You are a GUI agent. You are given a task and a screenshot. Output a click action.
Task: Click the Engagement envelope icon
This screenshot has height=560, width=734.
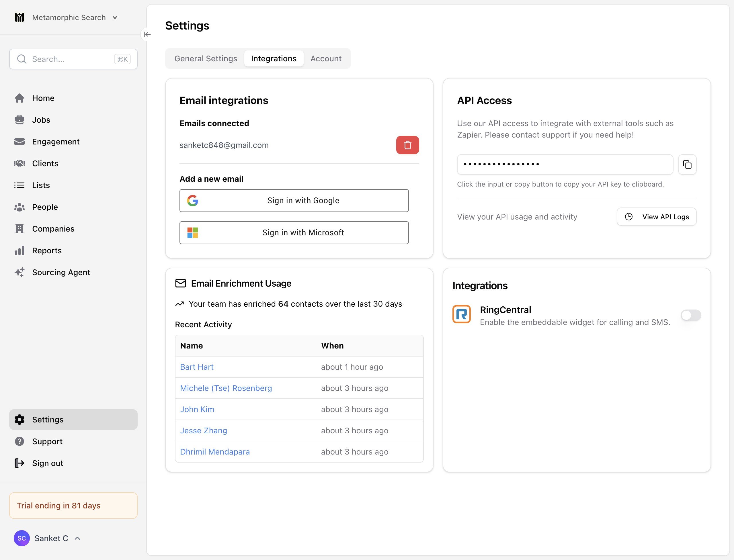click(20, 142)
